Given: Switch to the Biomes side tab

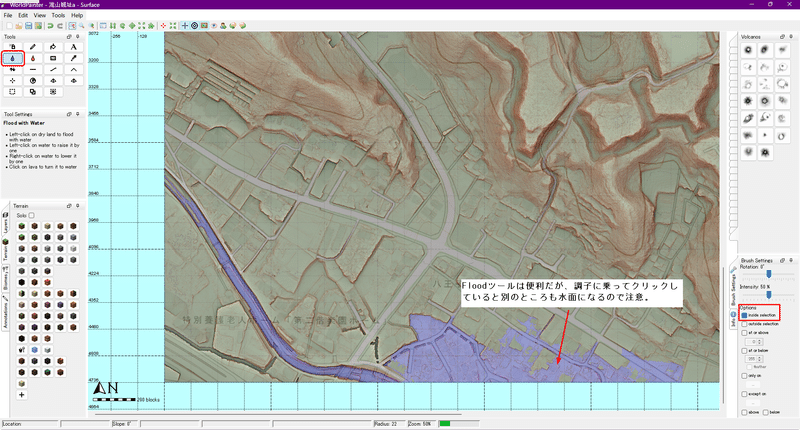Looking at the screenshot, I should (x=6, y=279).
